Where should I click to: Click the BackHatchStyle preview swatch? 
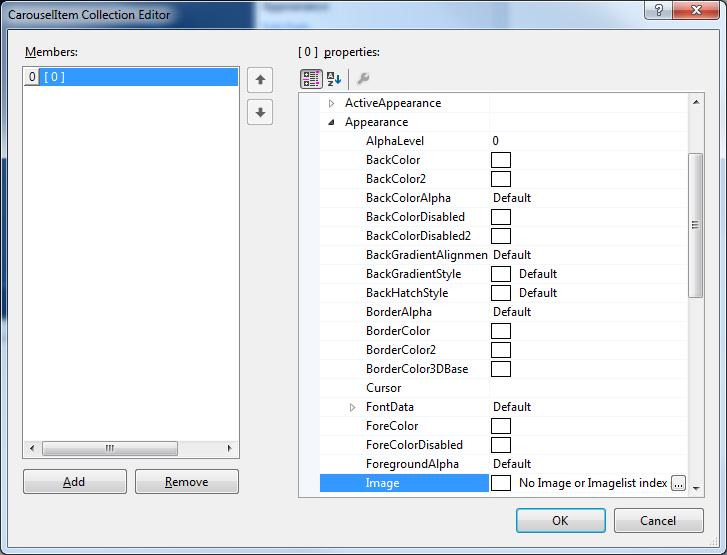tap(501, 293)
